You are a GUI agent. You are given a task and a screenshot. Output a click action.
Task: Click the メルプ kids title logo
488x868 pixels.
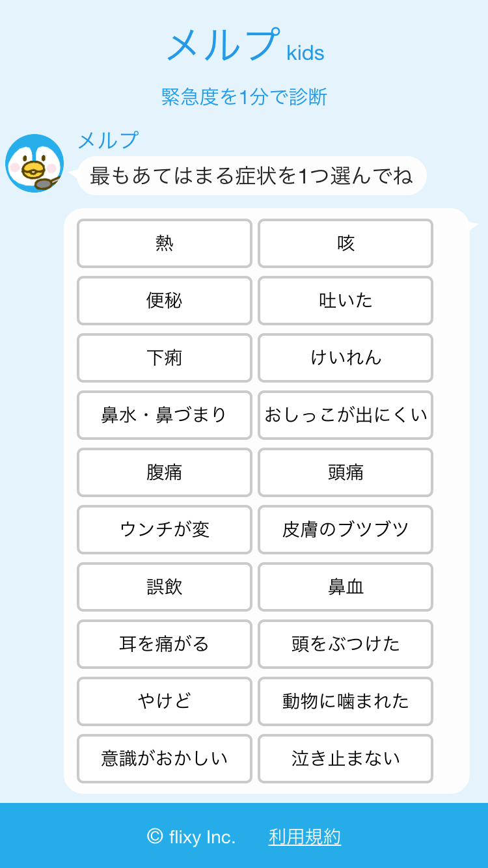[245, 47]
